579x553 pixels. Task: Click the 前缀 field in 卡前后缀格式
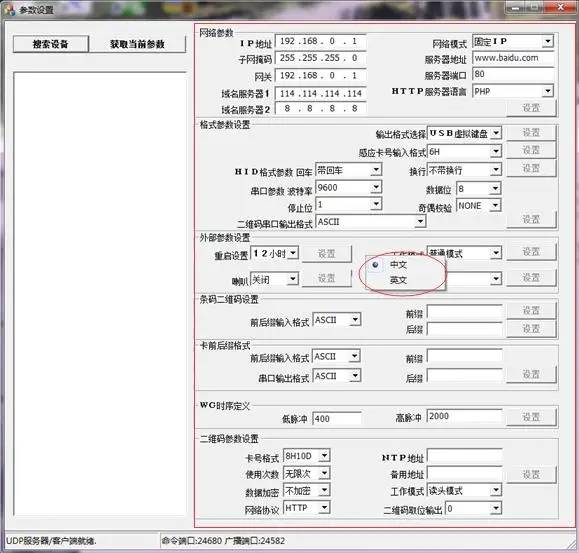tap(465, 357)
